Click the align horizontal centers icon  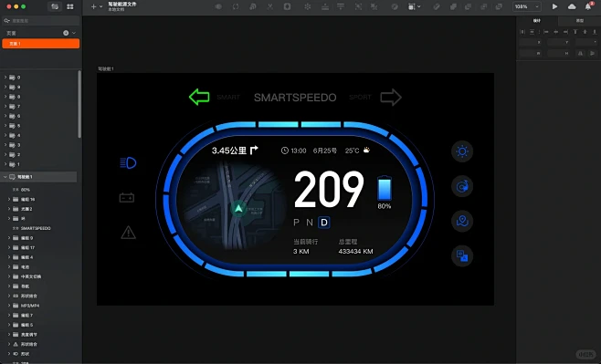555,32
